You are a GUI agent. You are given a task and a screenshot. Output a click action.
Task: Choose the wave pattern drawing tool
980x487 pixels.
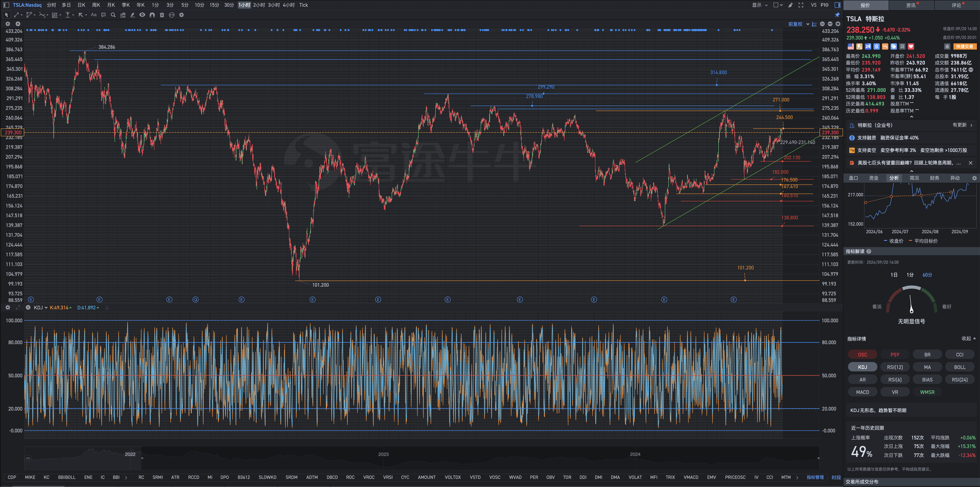pyautogui.click(x=42, y=15)
